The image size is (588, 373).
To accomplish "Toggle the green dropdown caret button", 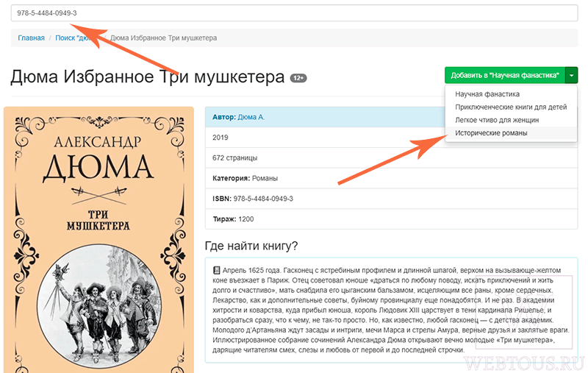I will tap(572, 75).
